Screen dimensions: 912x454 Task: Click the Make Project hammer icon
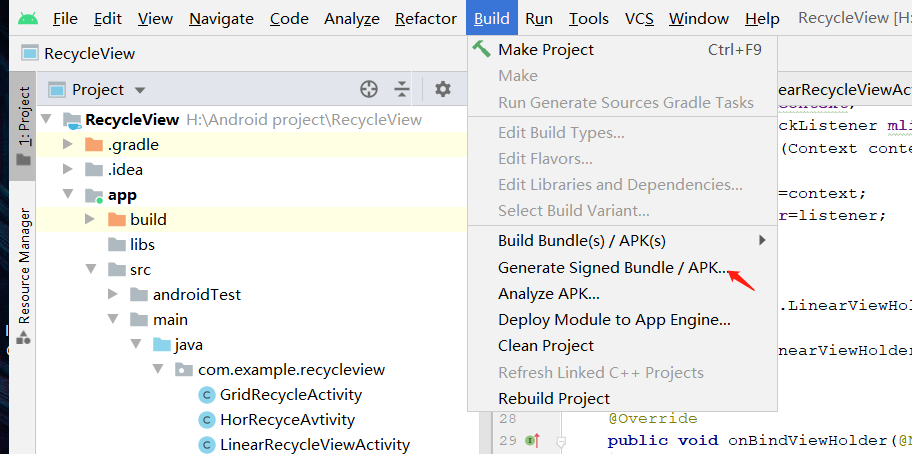(482, 49)
